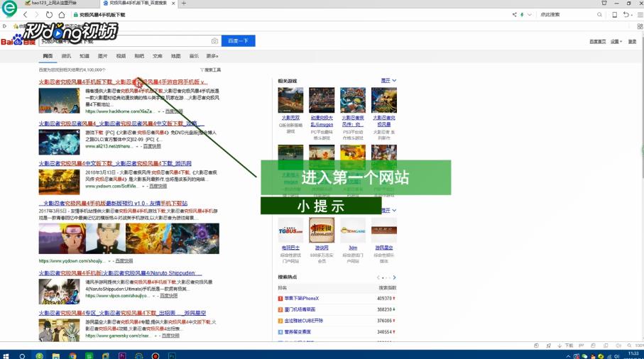644x359 pixels.
Task: Open hot search item 金沙赌城CUBE开除
Action: point(303,321)
